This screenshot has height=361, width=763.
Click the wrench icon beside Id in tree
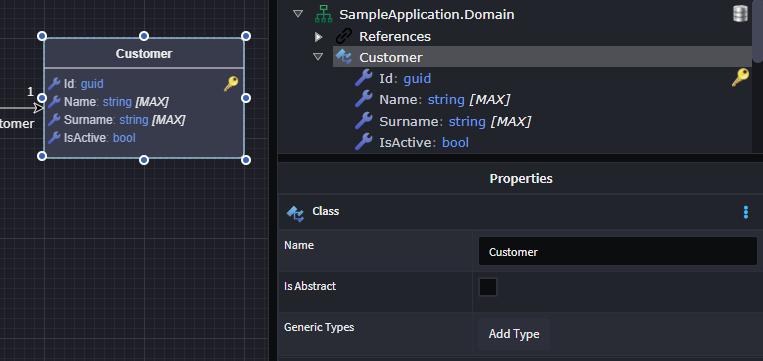[x=363, y=78]
